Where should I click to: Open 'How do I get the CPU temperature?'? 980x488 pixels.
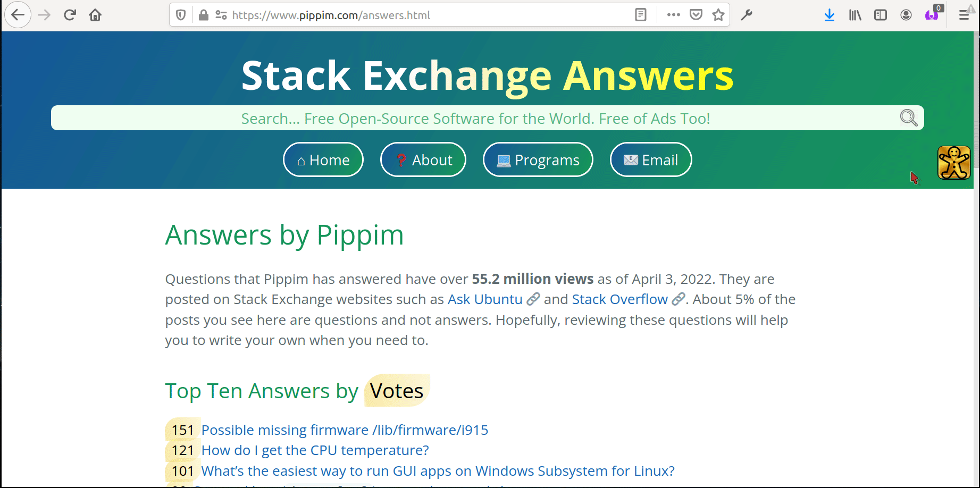[x=315, y=450]
